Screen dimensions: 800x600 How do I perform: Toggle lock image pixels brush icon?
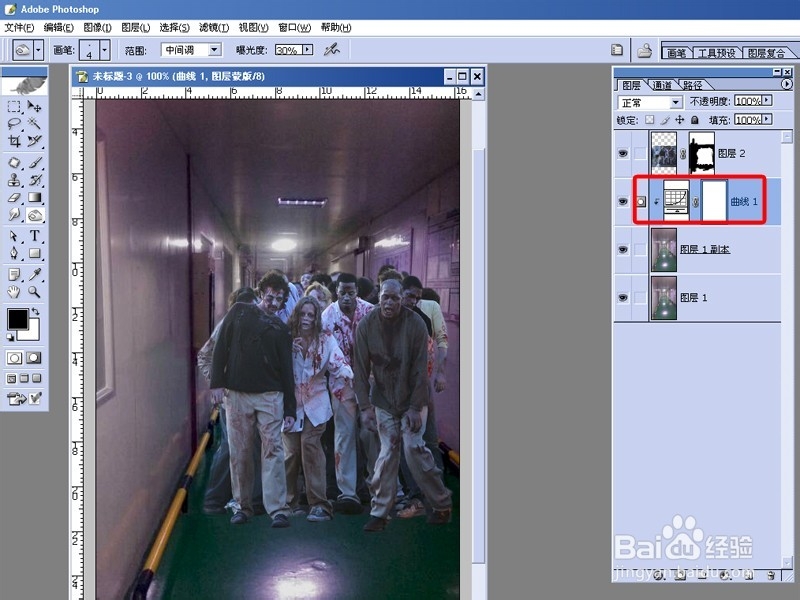(665, 119)
